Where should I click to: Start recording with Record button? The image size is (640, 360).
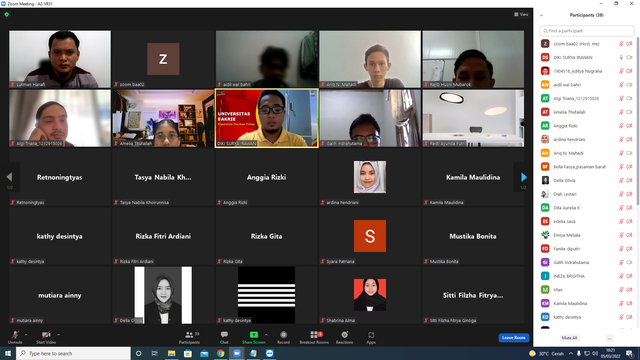[x=283, y=337]
